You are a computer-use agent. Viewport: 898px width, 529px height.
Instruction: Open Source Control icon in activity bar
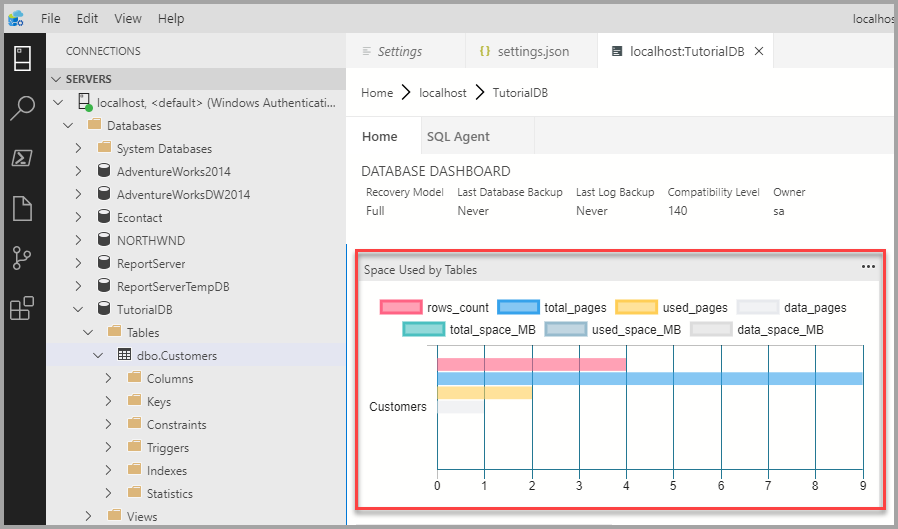(x=22, y=258)
